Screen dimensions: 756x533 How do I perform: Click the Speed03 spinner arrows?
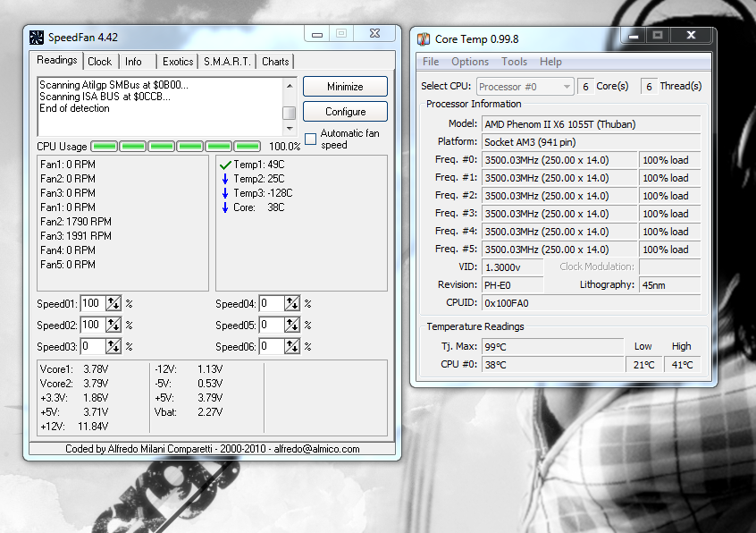(113, 346)
